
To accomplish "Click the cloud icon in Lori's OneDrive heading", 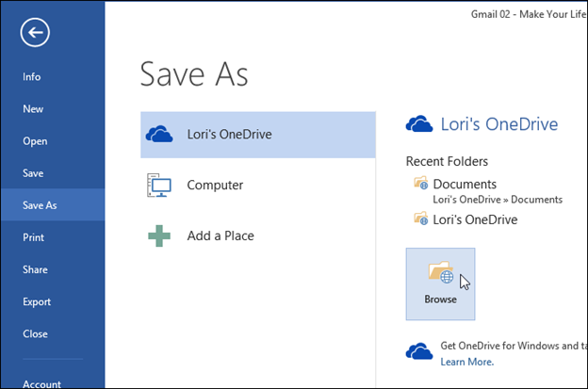I will click(419, 123).
